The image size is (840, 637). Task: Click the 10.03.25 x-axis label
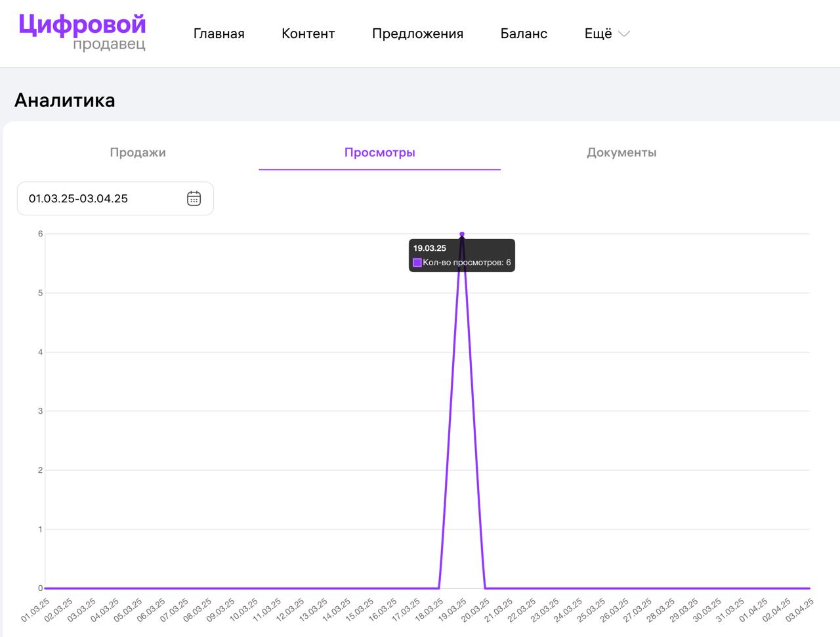click(x=243, y=610)
